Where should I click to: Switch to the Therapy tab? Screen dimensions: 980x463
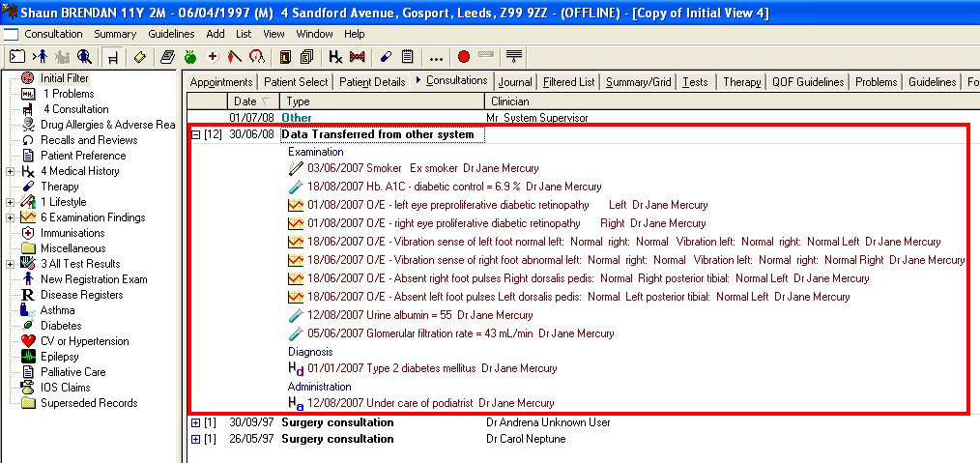(741, 82)
